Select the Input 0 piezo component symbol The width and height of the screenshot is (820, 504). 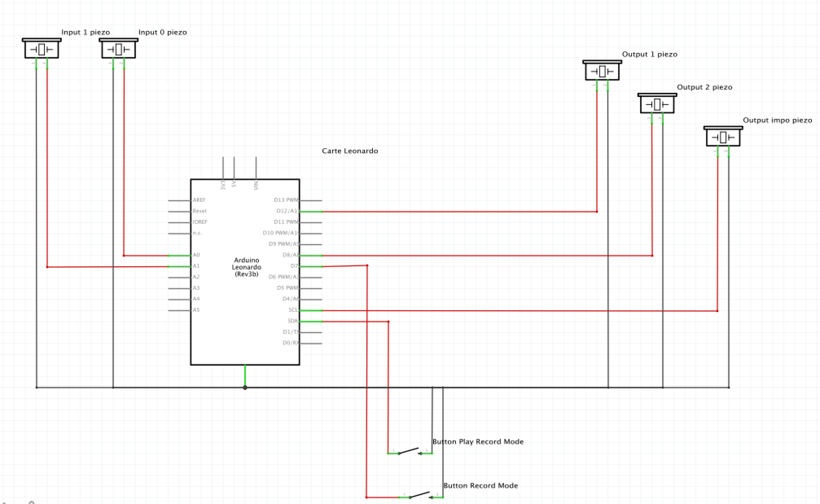point(118,49)
